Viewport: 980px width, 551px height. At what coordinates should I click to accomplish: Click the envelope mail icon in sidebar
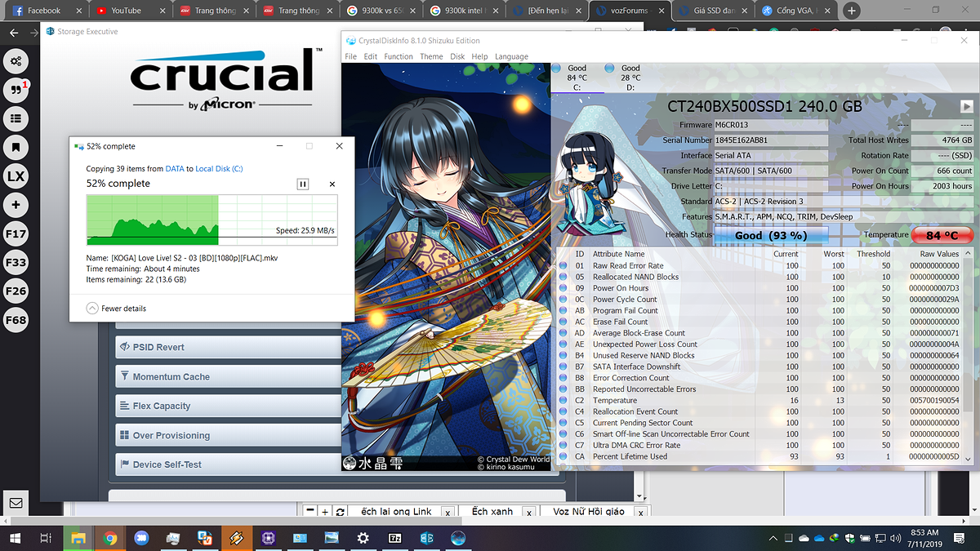(x=16, y=502)
